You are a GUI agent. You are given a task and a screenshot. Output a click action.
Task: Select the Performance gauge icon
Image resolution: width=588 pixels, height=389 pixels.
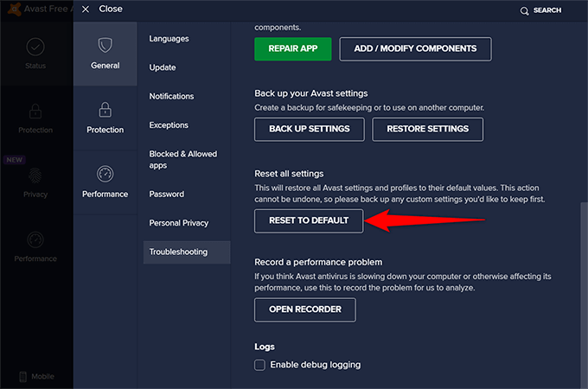pos(105,174)
